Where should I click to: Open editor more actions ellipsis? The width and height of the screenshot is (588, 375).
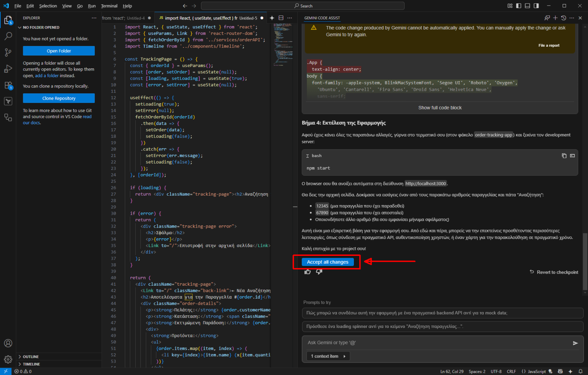[x=290, y=18]
